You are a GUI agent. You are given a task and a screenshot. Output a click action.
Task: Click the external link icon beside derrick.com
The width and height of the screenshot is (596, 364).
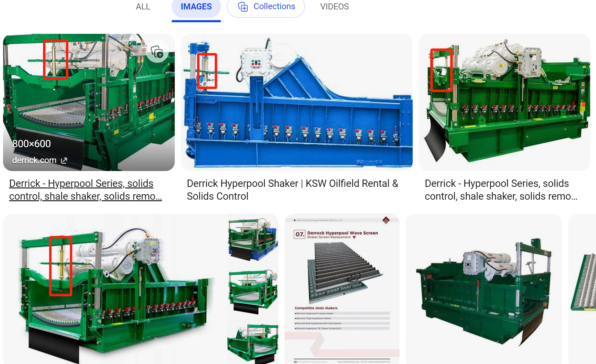point(64,160)
